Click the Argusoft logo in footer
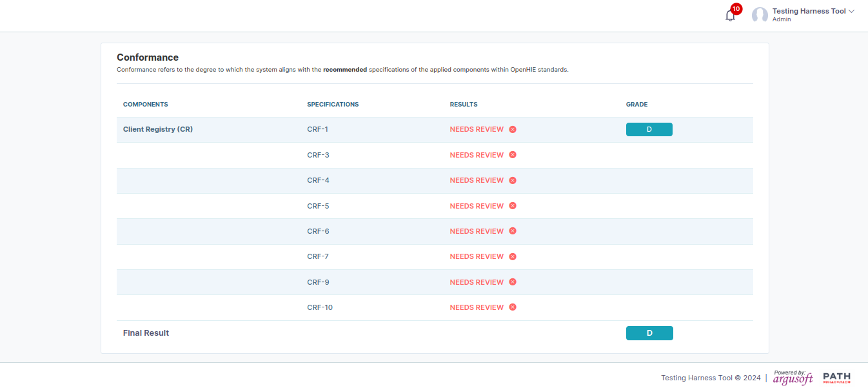868x390 pixels. click(x=793, y=378)
